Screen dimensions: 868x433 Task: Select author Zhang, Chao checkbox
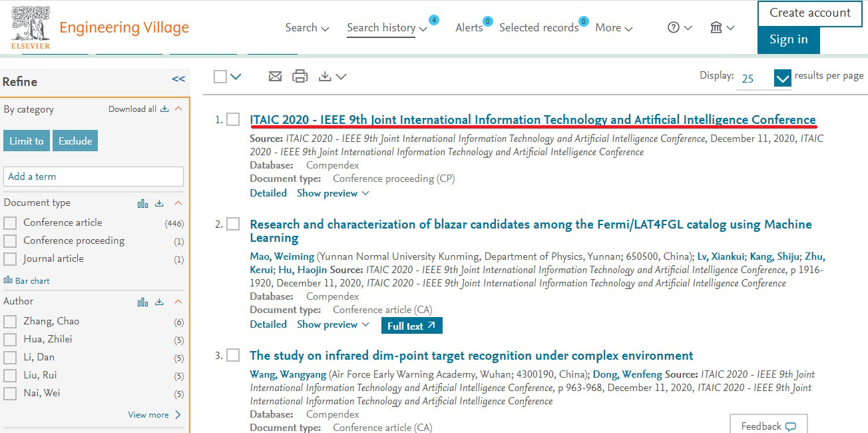coord(10,322)
